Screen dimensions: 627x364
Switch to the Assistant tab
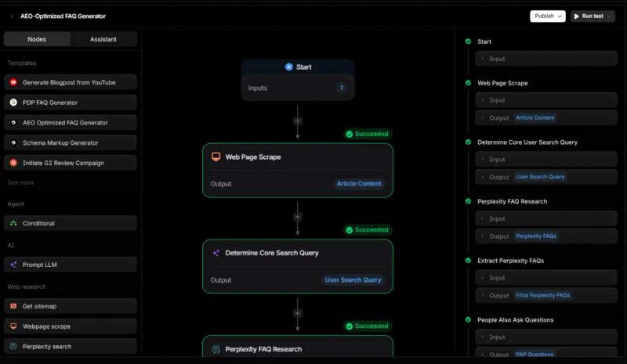click(103, 39)
